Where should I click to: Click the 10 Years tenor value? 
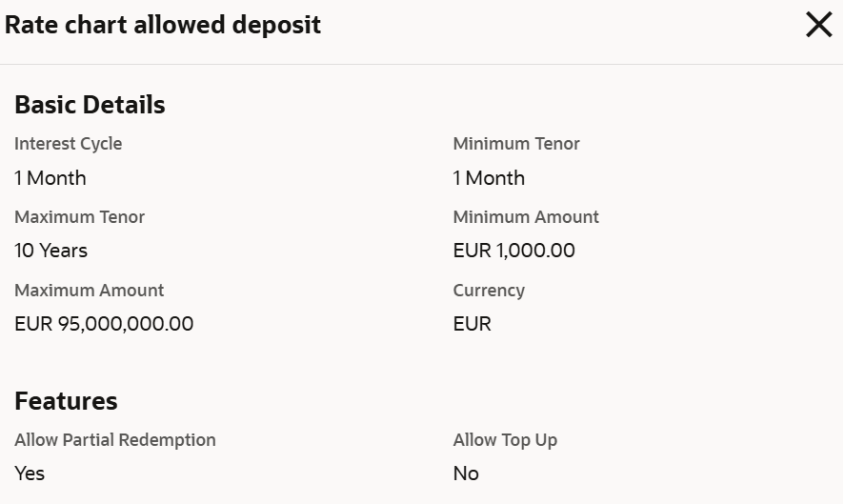pos(50,251)
